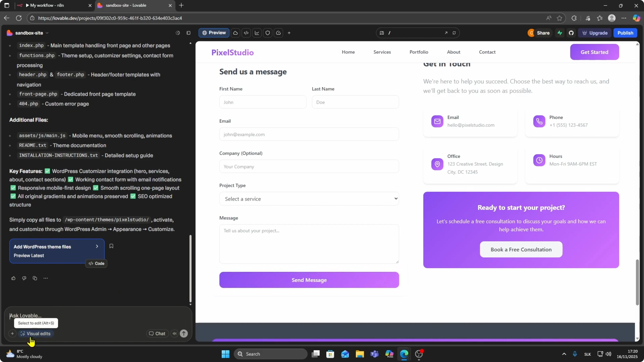Click the green lightning bolt icon
This screenshot has height=362, width=644.
coord(560,33)
